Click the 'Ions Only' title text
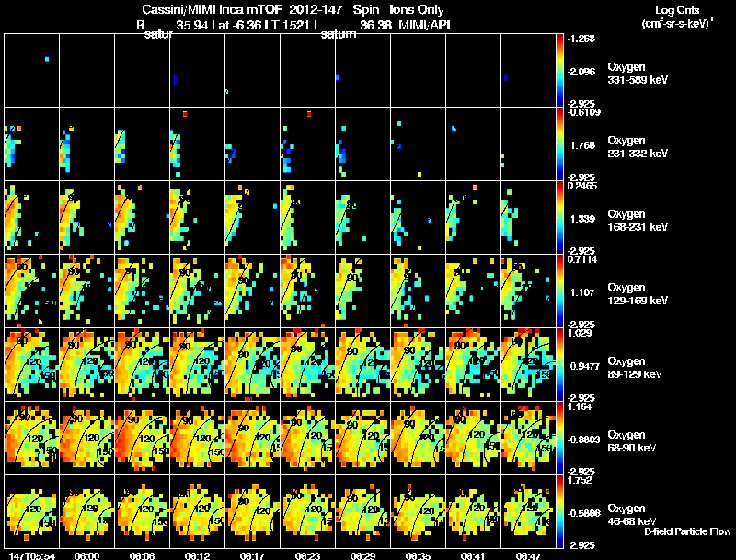736x560 pixels. [417, 9]
